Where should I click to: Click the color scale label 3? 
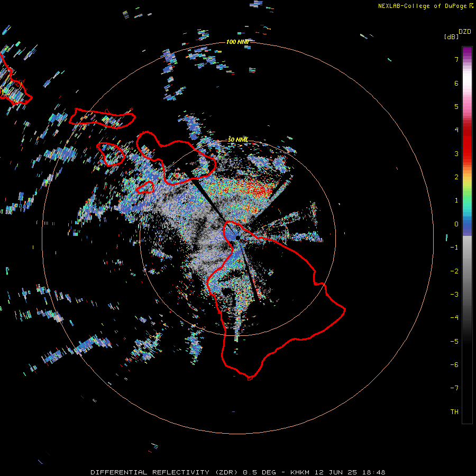click(x=456, y=153)
